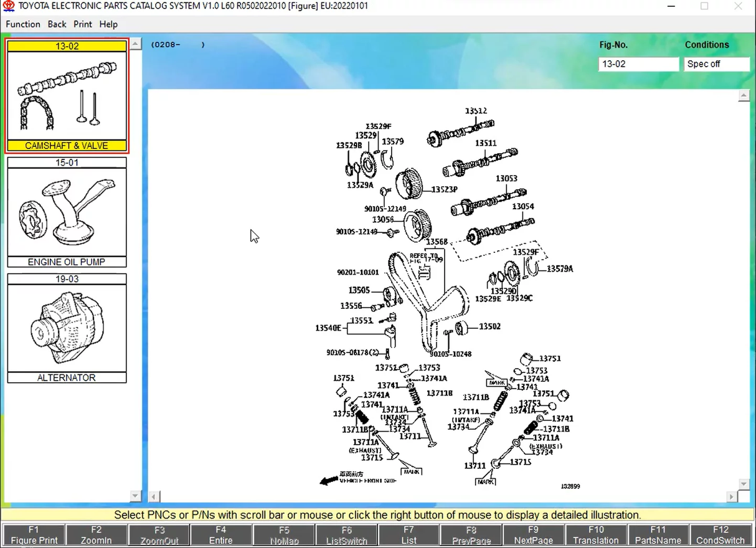This screenshot has width=756, height=548.
Task: Click the F7 List button
Action: 409,535
